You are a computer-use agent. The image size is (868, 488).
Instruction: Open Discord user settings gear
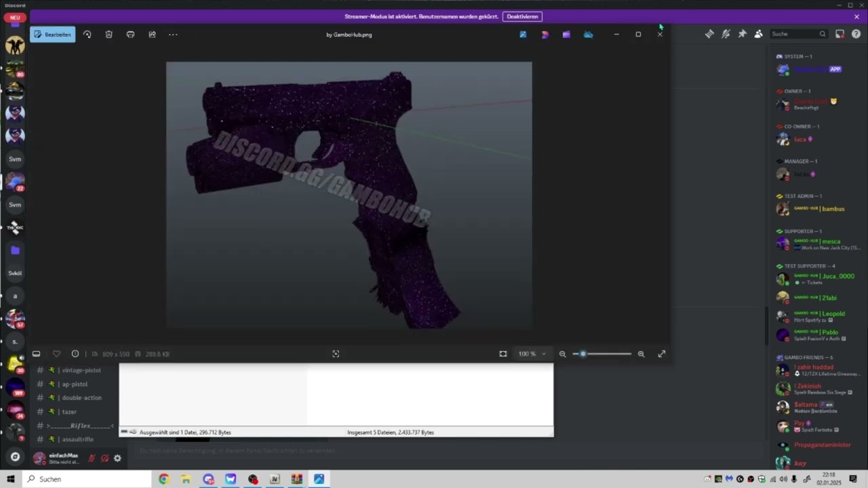pyautogui.click(x=117, y=458)
